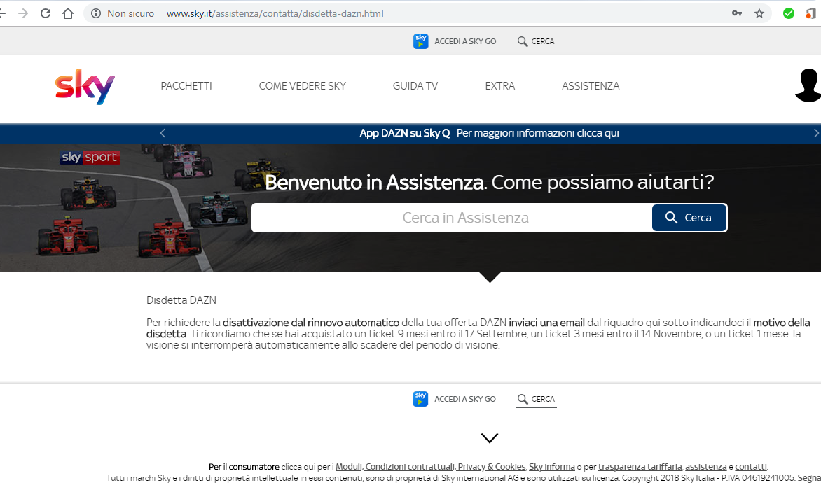821x504 pixels.
Task: Open the COME VEDERE SKY menu
Action: [x=302, y=86]
